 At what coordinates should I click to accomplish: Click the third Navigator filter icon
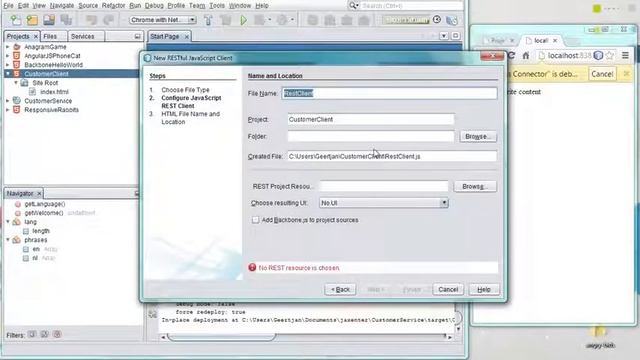coord(57,334)
